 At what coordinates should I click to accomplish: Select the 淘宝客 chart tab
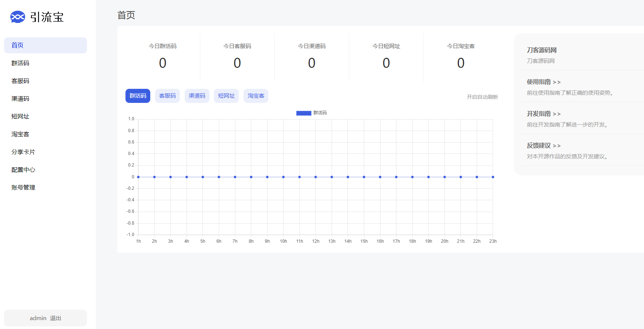[256, 96]
